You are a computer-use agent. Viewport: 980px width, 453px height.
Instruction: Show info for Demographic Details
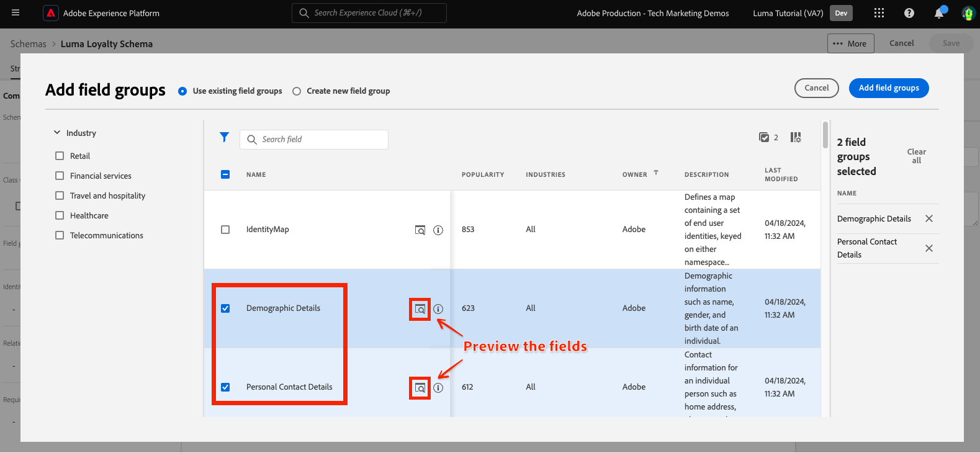(438, 309)
